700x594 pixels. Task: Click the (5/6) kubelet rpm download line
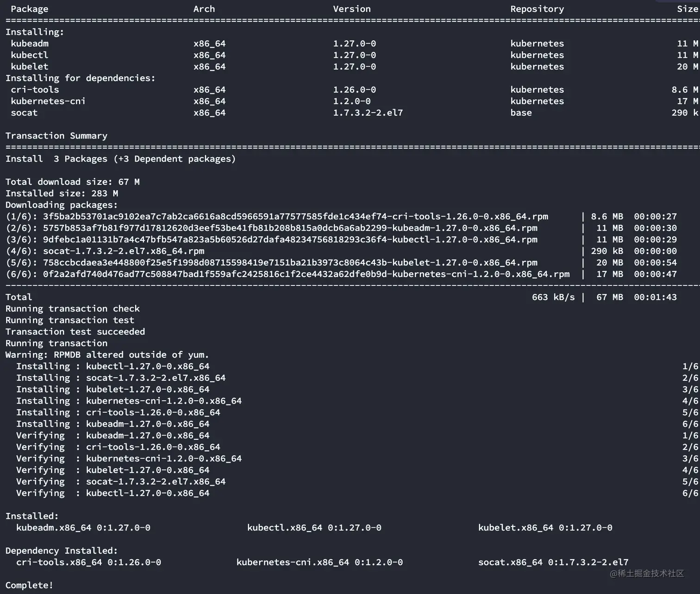pos(341,263)
